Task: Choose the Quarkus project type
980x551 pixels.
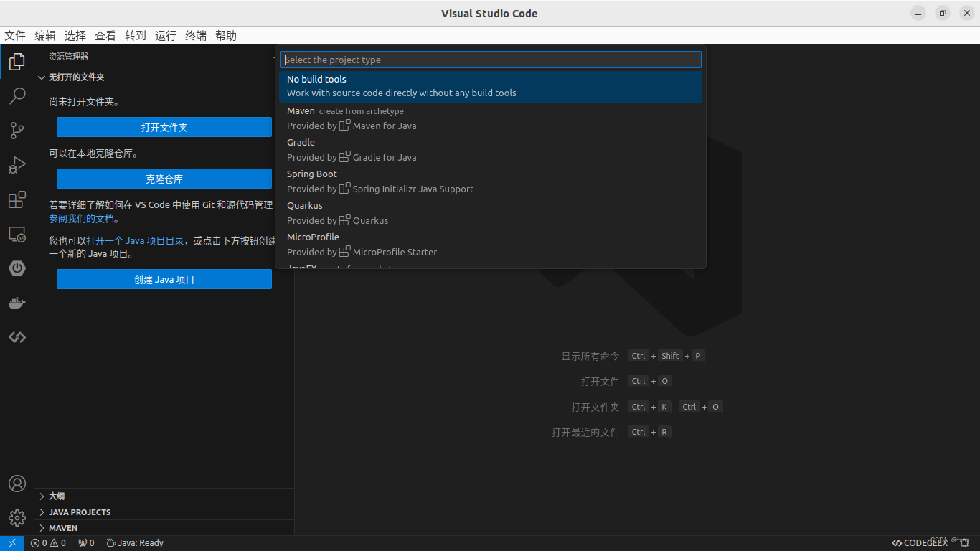Action: [491, 213]
